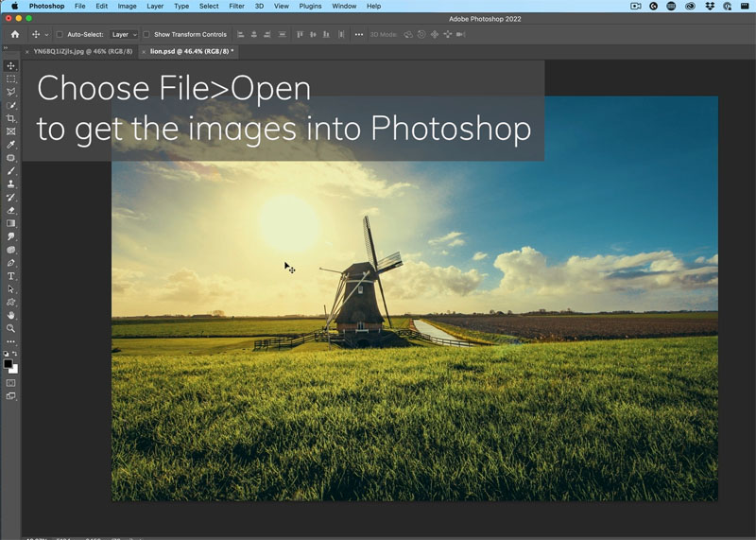Select the Type tool
The image size is (756, 540).
click(x=10, y=276)
